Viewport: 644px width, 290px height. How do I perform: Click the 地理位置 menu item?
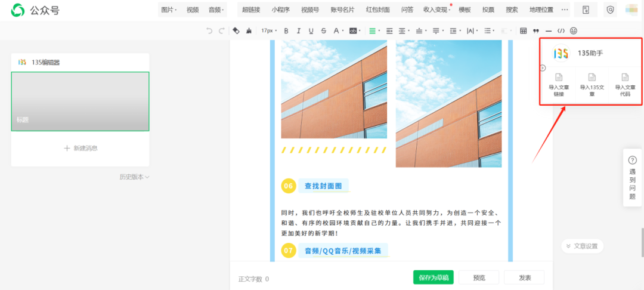click(541, 10)
